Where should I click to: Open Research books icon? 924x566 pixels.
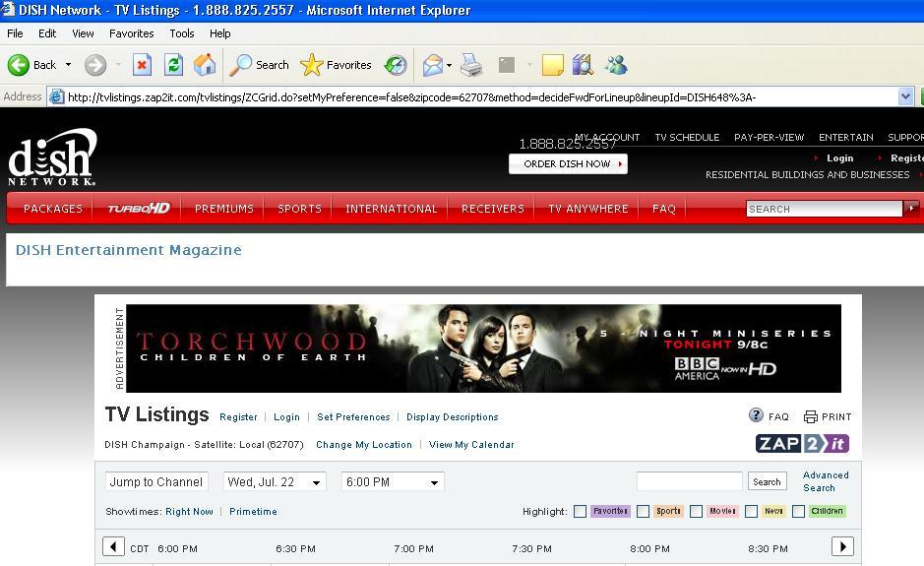tap(583, 65)
